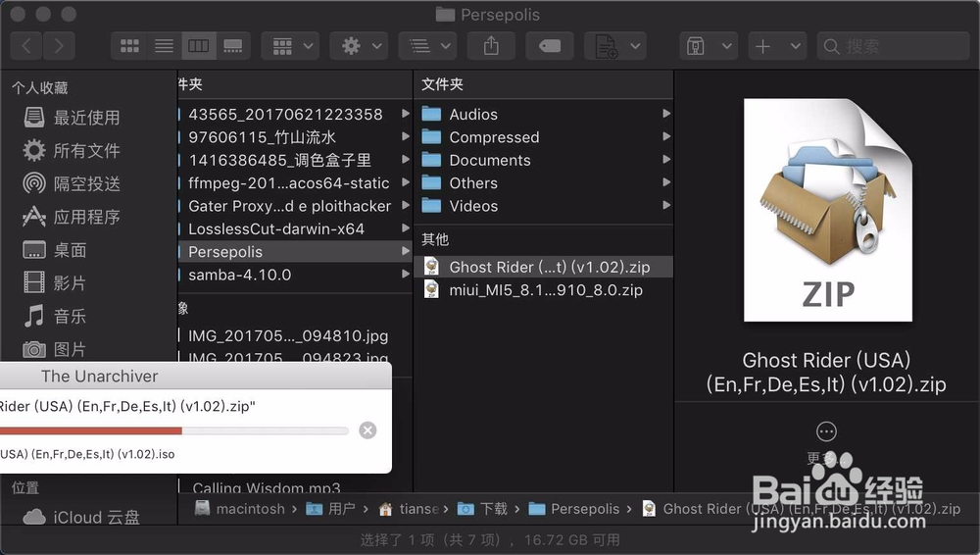
Task: Open the Documents folder icon
Action: (x=431, y=160)
